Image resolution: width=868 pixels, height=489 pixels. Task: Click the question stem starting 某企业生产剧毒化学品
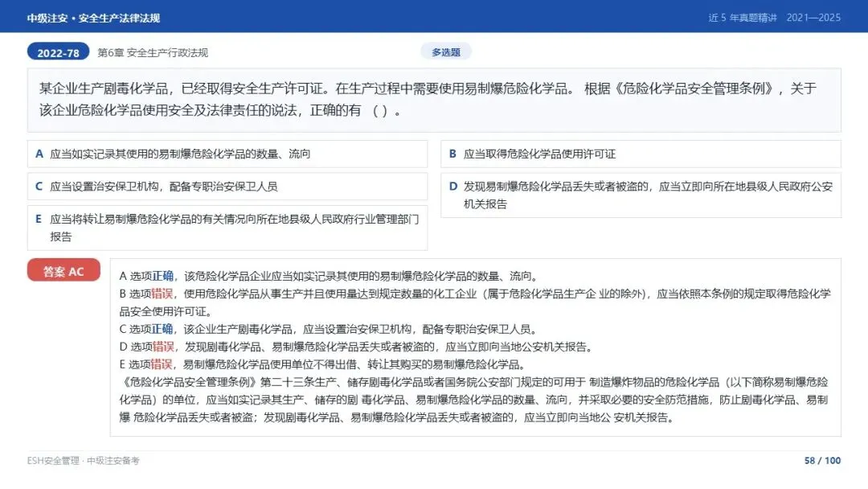pyautogui.click(x=434, y=100)
